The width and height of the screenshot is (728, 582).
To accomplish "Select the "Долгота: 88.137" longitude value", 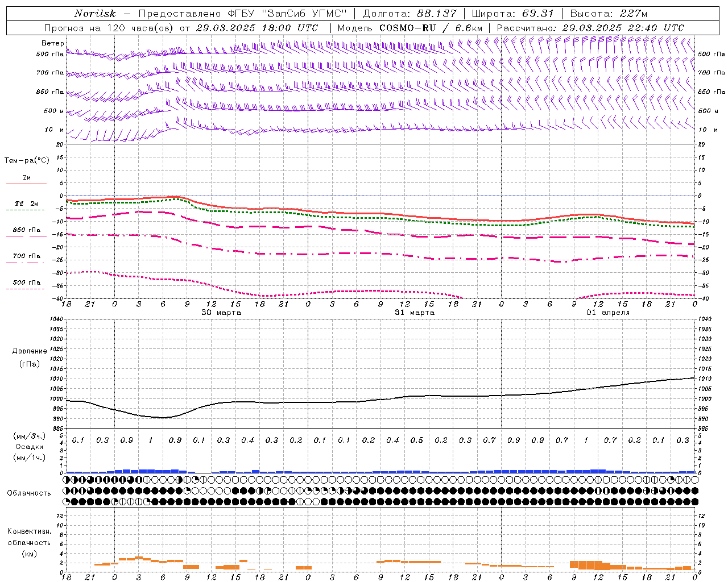I will 409,14.
